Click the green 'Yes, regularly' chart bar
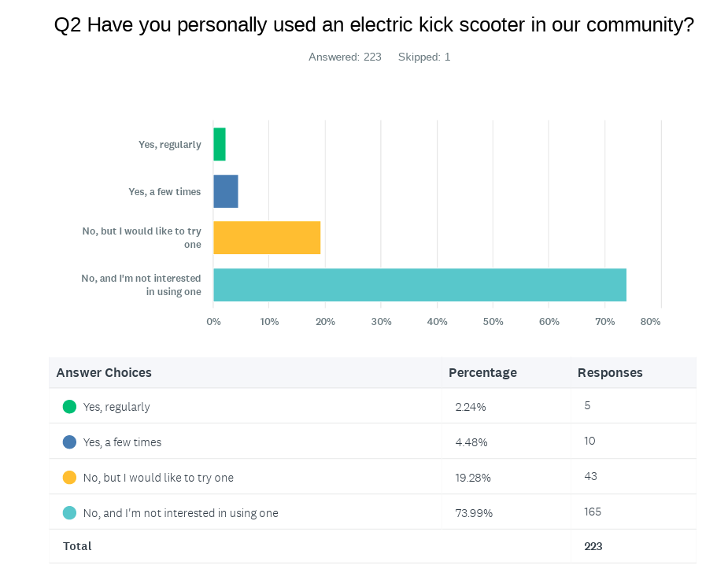Image resolution: width=728 pixels, height=569 pixels. [x=220, y=145]
